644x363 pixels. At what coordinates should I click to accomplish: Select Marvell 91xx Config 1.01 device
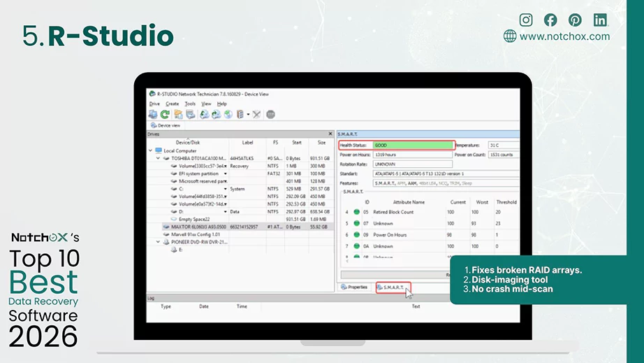coord(196,234)
